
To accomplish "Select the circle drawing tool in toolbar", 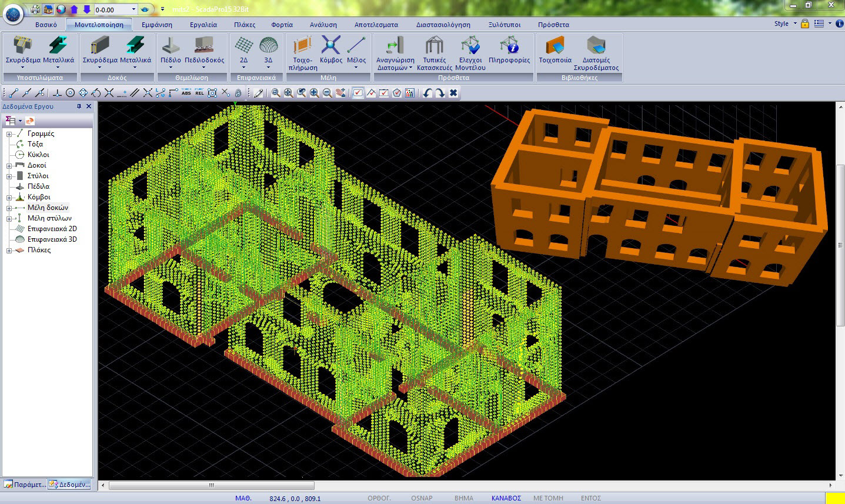I will 70,93.
